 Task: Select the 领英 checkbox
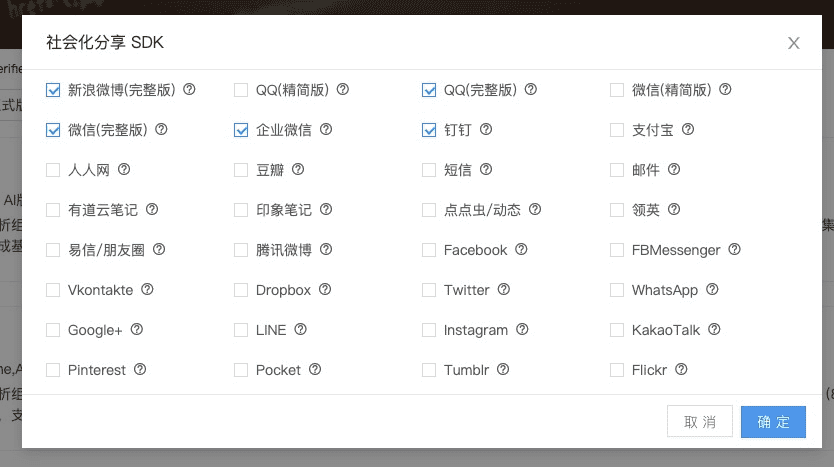coord(617,210)
